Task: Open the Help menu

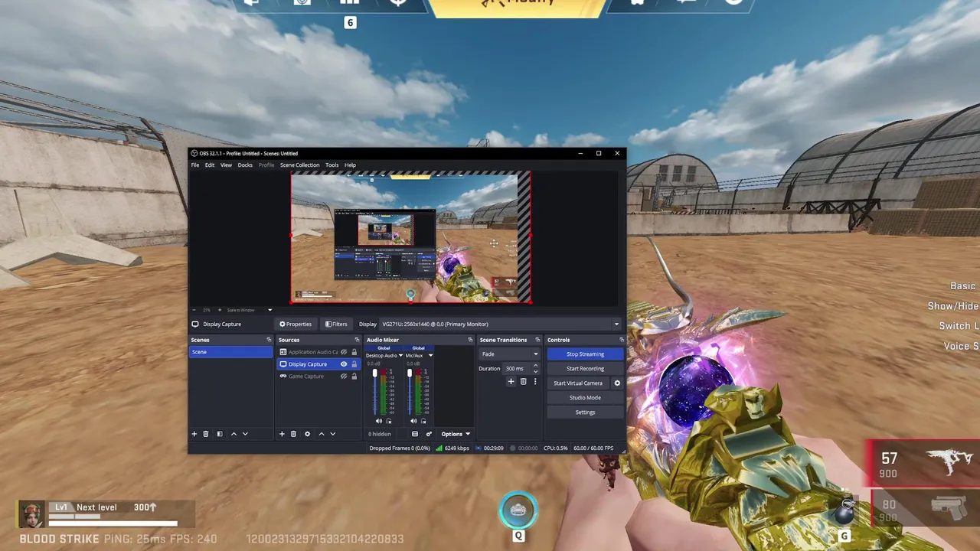Action: click(x=350, y=165)
